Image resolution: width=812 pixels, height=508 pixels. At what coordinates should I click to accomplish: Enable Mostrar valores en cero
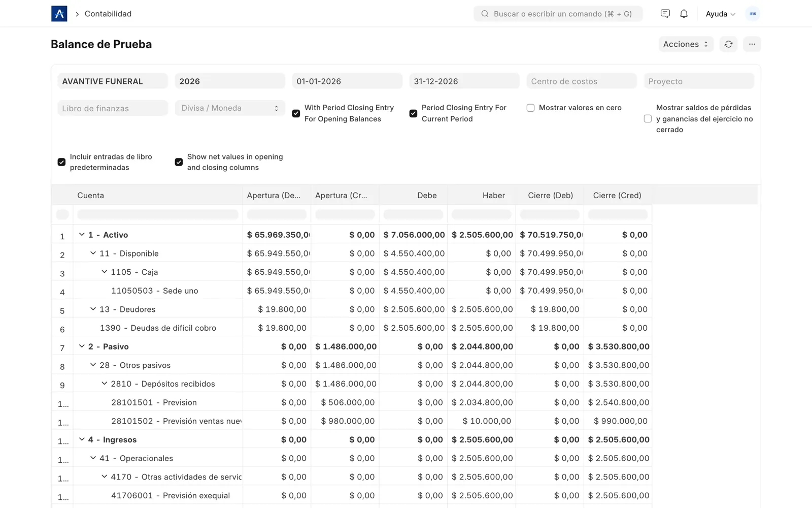coord(530,108)
